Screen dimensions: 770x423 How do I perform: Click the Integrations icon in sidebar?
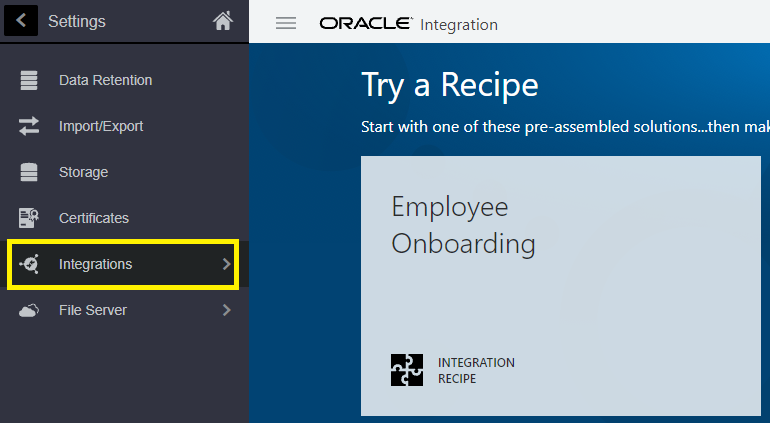pyautogui.click(x=29, y=264)
